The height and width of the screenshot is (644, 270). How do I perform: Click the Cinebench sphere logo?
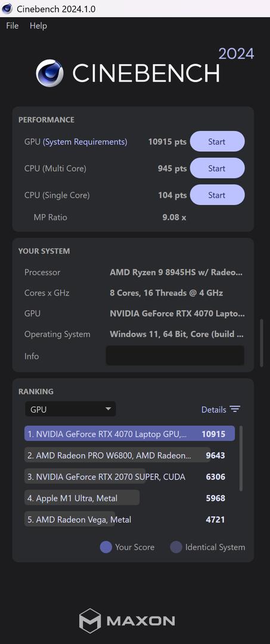(x=49, y=73)
